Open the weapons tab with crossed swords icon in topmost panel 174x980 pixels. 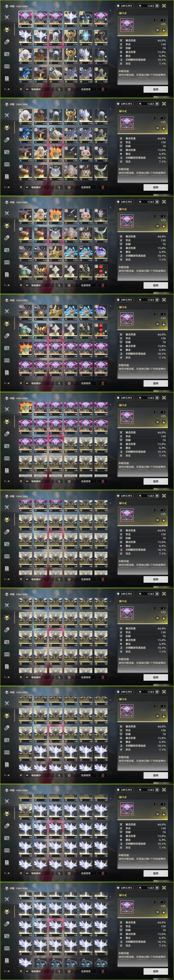click(7, 17)
